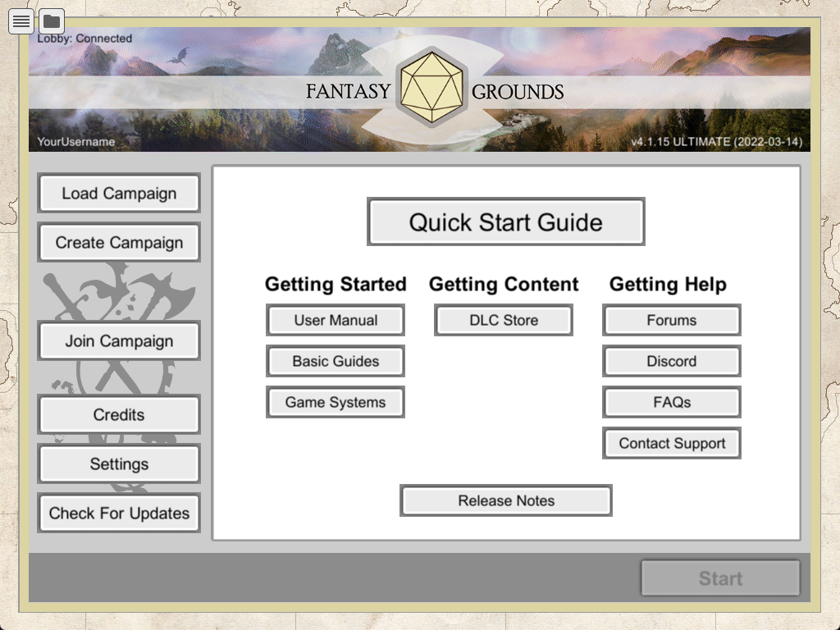Choose Join Campaign
Viewport: 840px width, 630px height.
(x=119, y=341)
